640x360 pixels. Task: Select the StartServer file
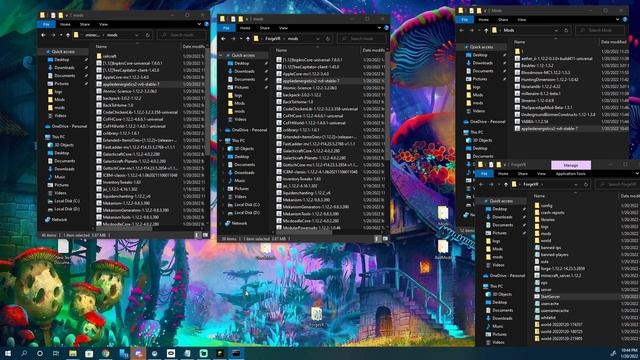[548, 297]
